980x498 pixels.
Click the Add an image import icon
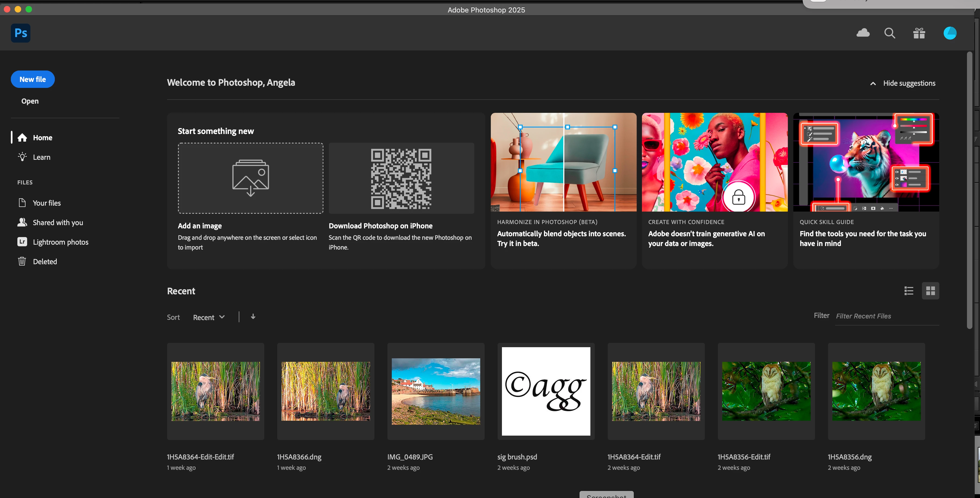(250, 178)
